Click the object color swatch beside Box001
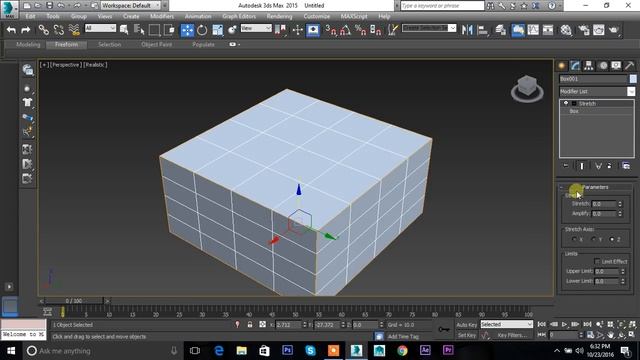Screen dimensions: 640x360 click(633, 79)
